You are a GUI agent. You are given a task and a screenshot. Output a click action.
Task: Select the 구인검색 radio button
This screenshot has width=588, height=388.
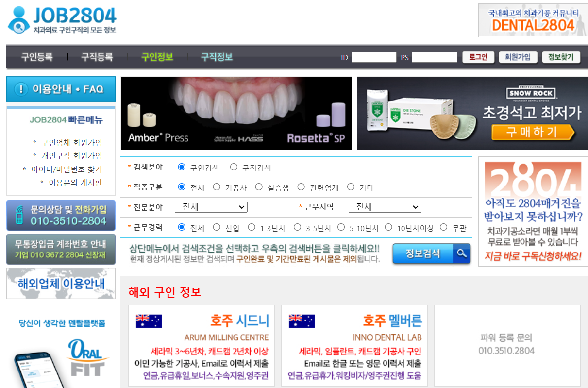[182, 167]
